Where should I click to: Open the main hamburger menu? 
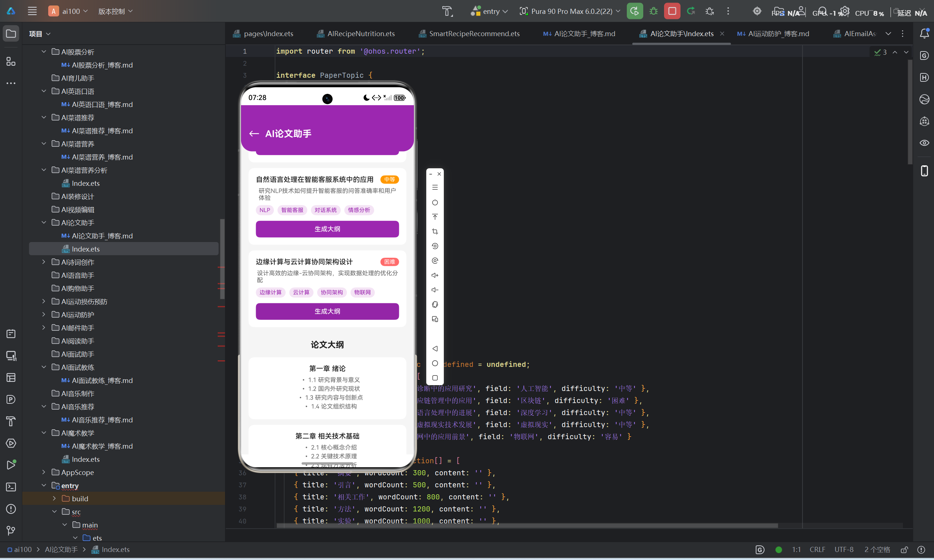point(32,11)
